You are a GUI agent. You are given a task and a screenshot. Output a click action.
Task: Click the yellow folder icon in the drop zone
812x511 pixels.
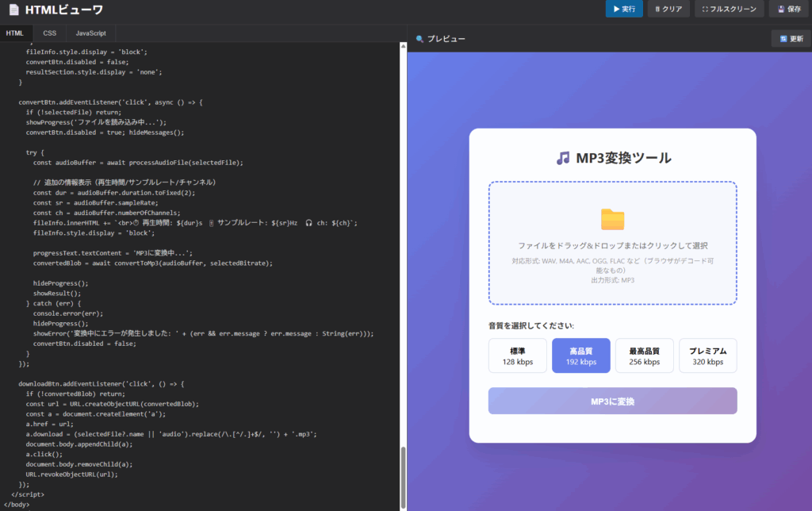pyautogui.click(x=612, y=219)
